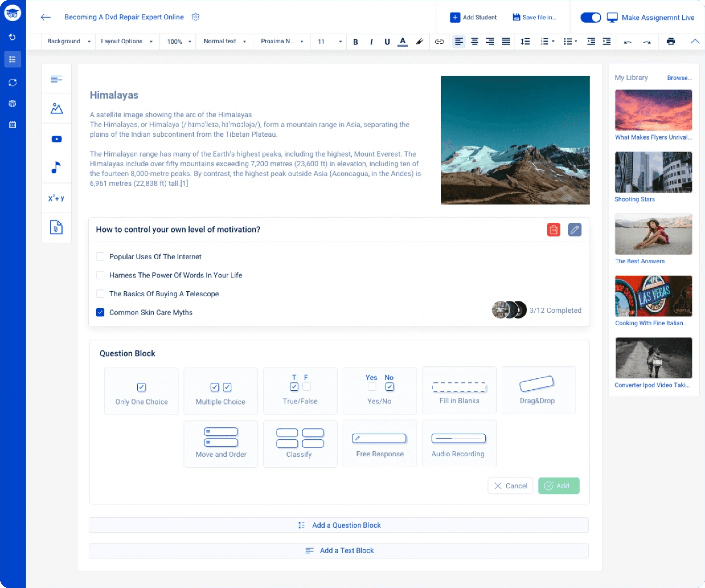705x588 pixels.
Task: Click the undo icon in toolbar
Action: click(628, 42)
